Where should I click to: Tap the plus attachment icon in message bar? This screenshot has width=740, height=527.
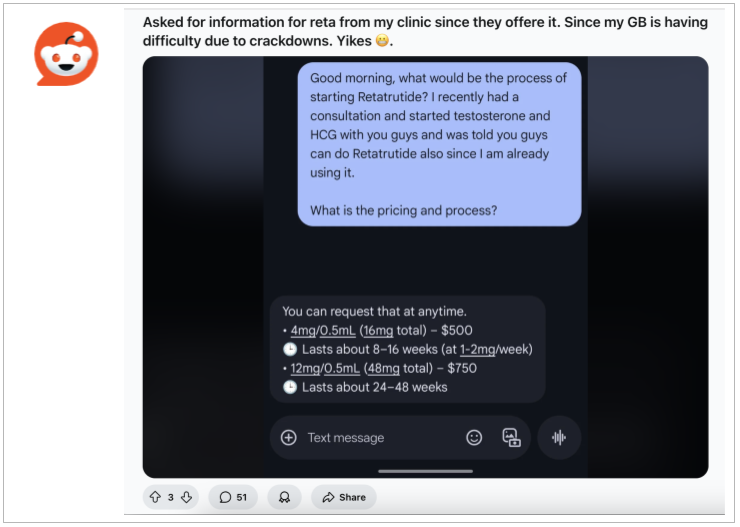[x=288, y=437]
